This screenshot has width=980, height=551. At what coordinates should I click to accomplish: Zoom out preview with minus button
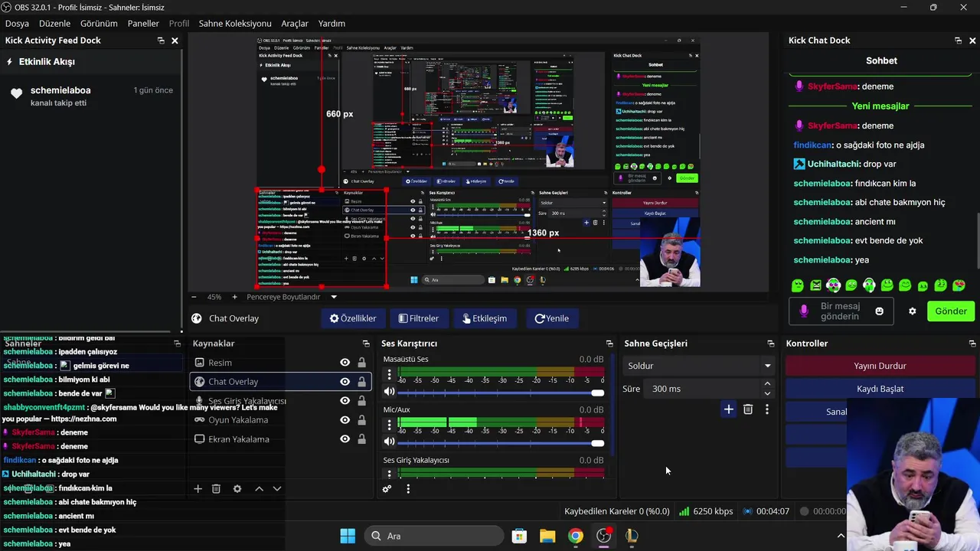click(194, 297)
